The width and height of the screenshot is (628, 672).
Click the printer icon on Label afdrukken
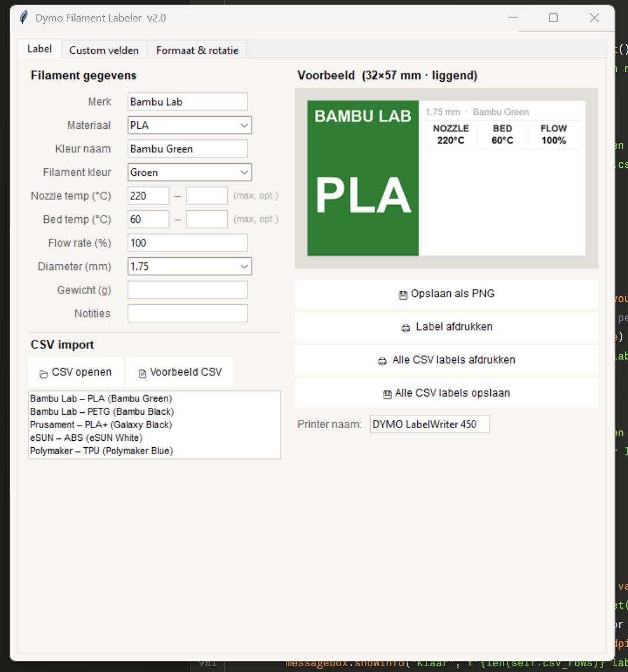405,328
